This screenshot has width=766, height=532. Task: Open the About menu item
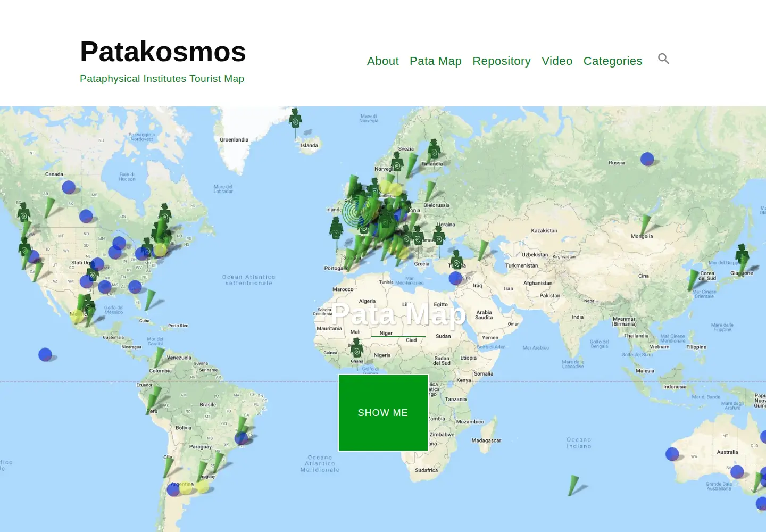(x=382, y=61)
